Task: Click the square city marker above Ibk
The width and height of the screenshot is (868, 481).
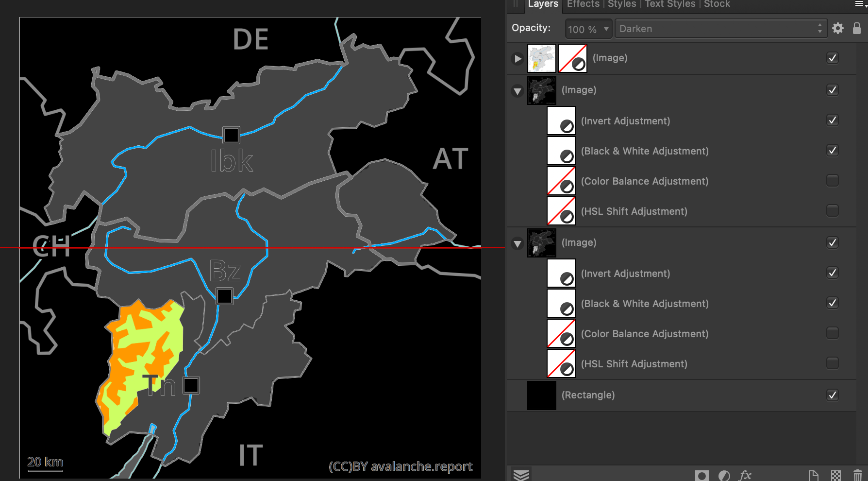Action: [x=231, y=135]
